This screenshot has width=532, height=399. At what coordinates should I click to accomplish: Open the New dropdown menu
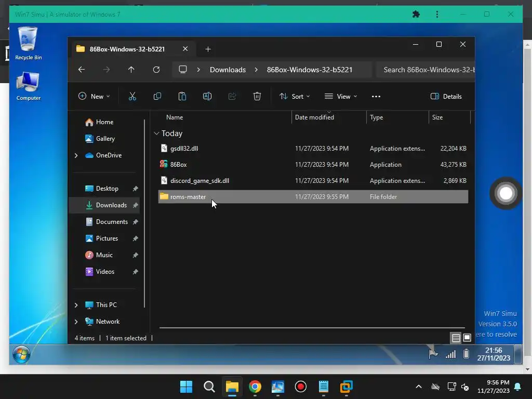(x=95, y=96)
